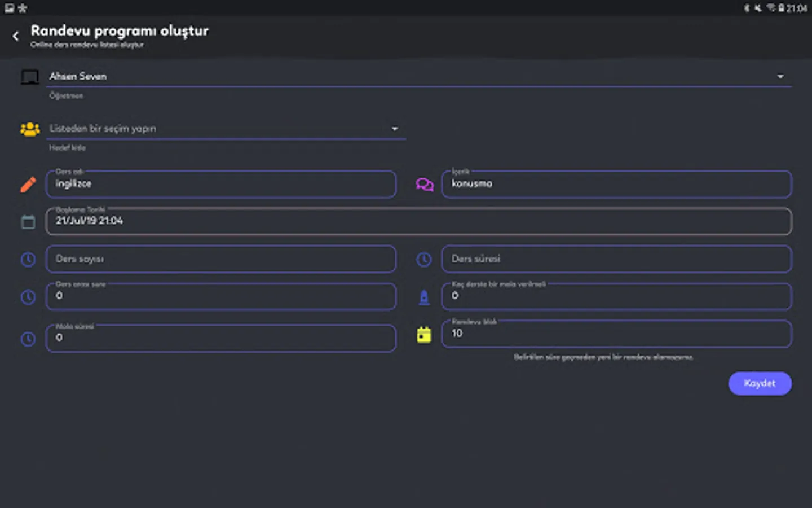Save the schedule with the Kaydet button

coord(760,383)
